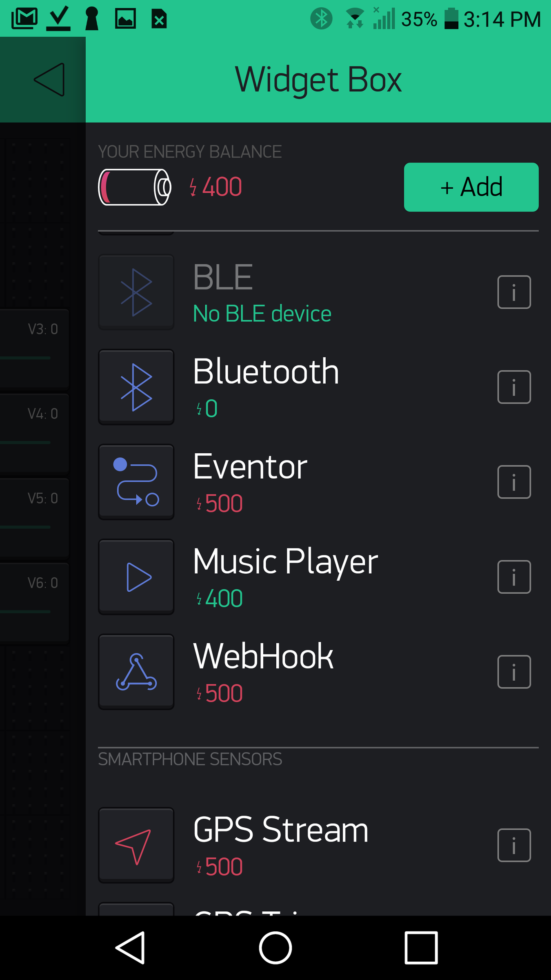Show info for the Bluetooth widget
551x980 pixels.
coord(514,387)
